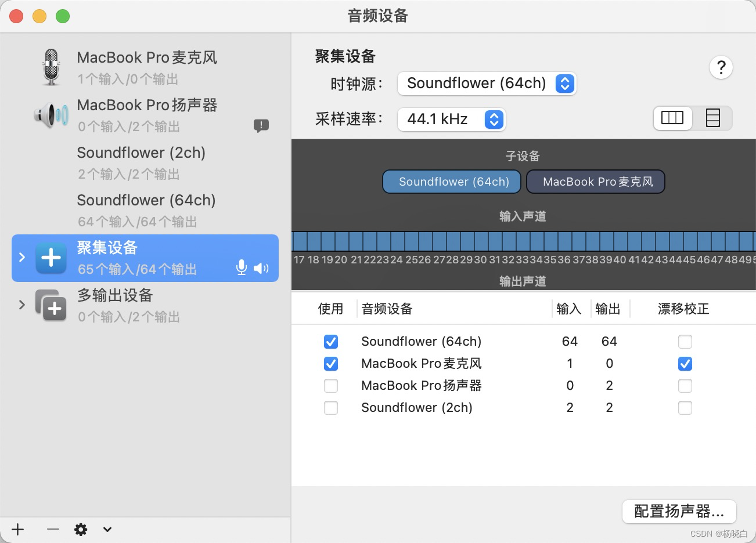Click the 配置扬声器 button
756x543 pixels.
click(679, 511)
